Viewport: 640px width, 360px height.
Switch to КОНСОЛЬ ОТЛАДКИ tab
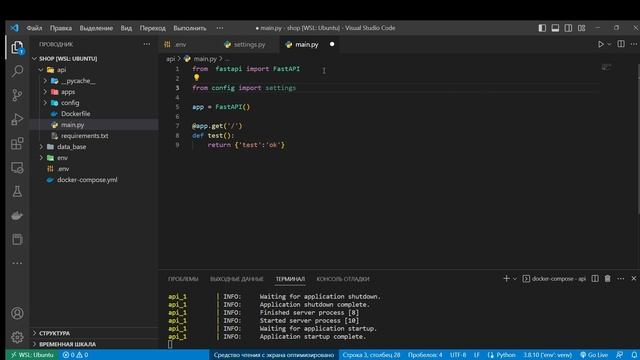click(343, 279)
